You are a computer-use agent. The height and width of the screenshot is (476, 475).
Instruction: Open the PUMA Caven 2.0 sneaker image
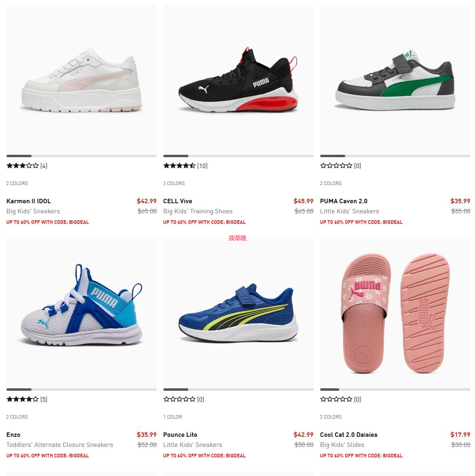pos(395,79)
